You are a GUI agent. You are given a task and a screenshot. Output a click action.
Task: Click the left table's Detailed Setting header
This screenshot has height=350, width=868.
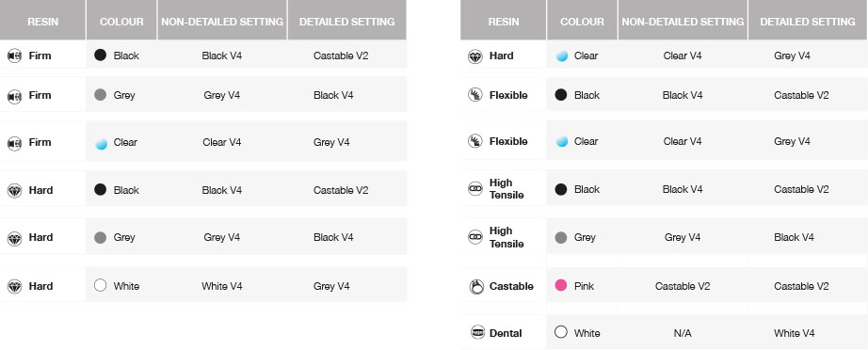[x=346, y=22]
